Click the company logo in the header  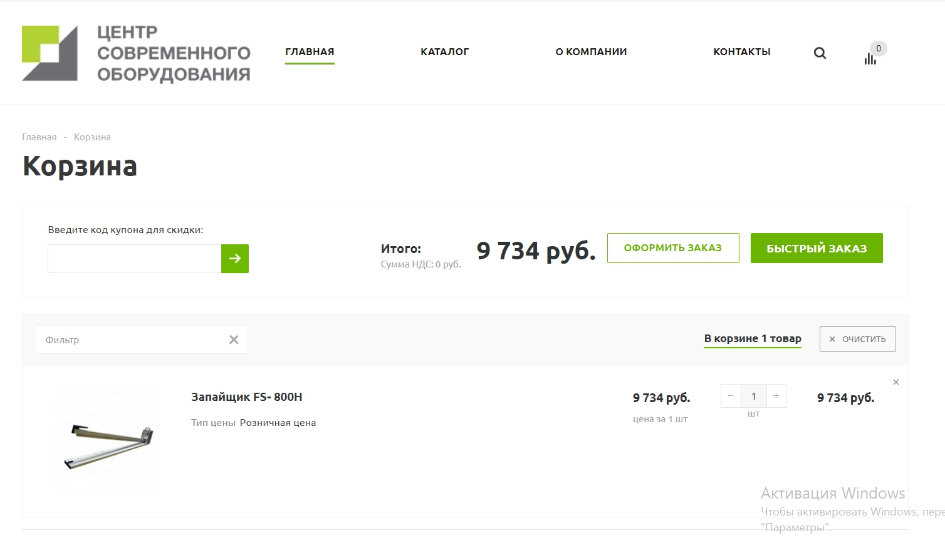[135, 53]
